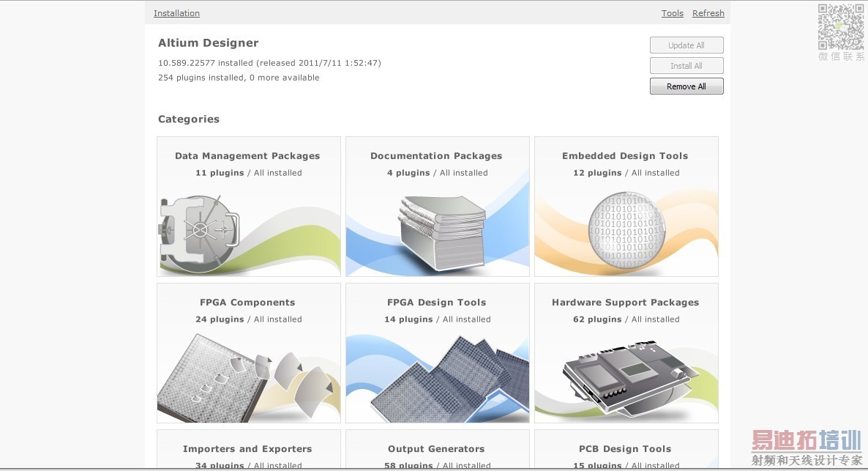Open the Importers and Exporters category
Viewport: 868px width, 471px height.
249,449
